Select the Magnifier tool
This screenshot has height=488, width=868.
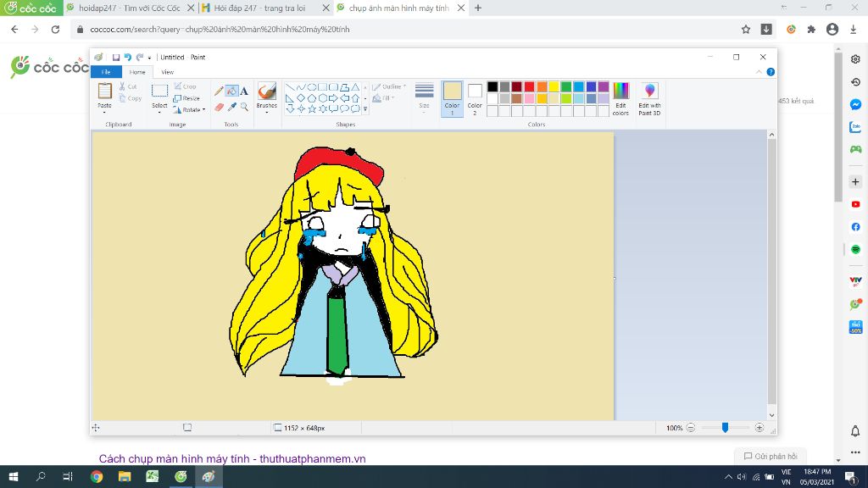[244, 107]
